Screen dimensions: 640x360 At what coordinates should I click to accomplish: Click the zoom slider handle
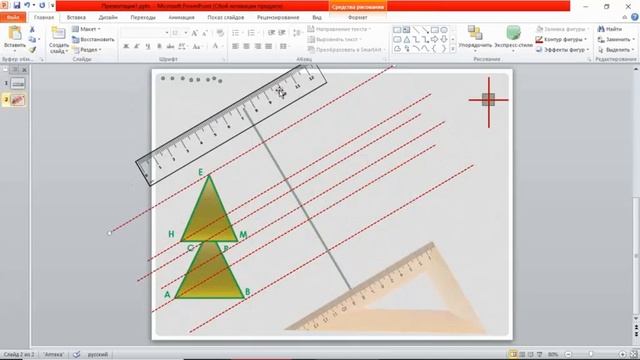591,354
